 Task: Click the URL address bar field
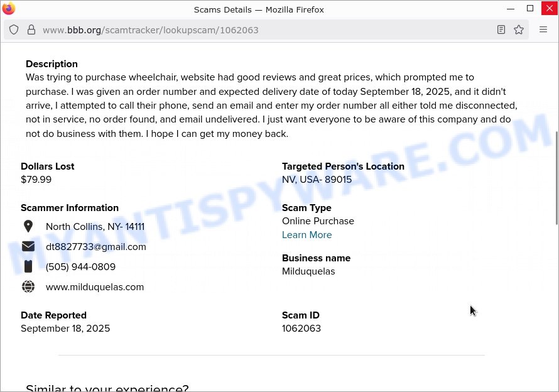click(x=251, y=30)
